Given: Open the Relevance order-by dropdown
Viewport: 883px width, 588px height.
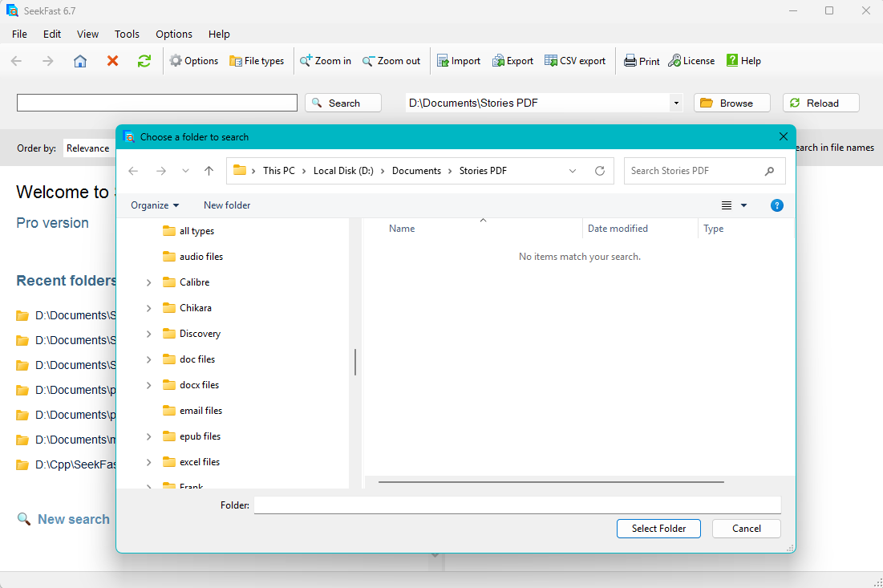Looking at the screenshot, I should pos(89,148).
